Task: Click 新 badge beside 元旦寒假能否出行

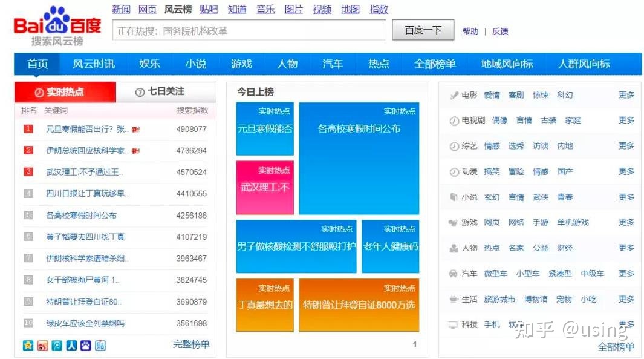Action: coord(135,130)
